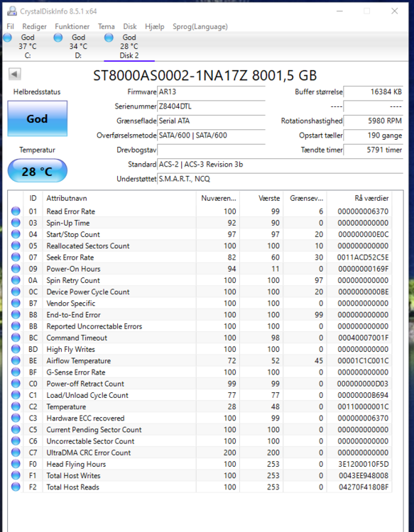This screenshot has height=532, width=414.
Task: Click status icon for Load/Unload Cycle Count
Action: coord(16,395)
